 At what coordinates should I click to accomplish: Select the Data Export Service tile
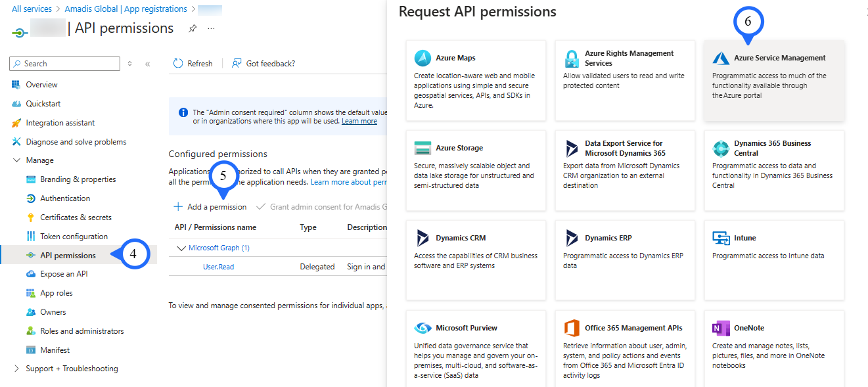[625, 170]
